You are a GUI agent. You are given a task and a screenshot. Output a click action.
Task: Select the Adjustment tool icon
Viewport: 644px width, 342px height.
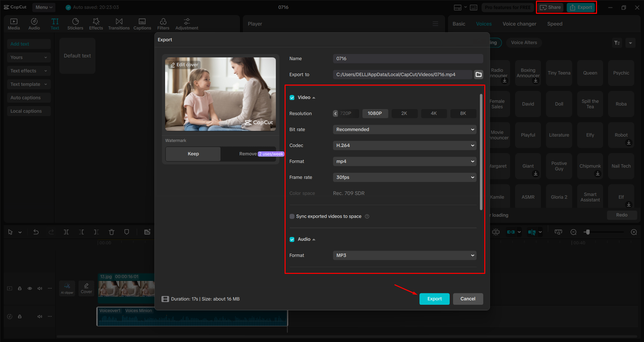(x=187, y=23)
